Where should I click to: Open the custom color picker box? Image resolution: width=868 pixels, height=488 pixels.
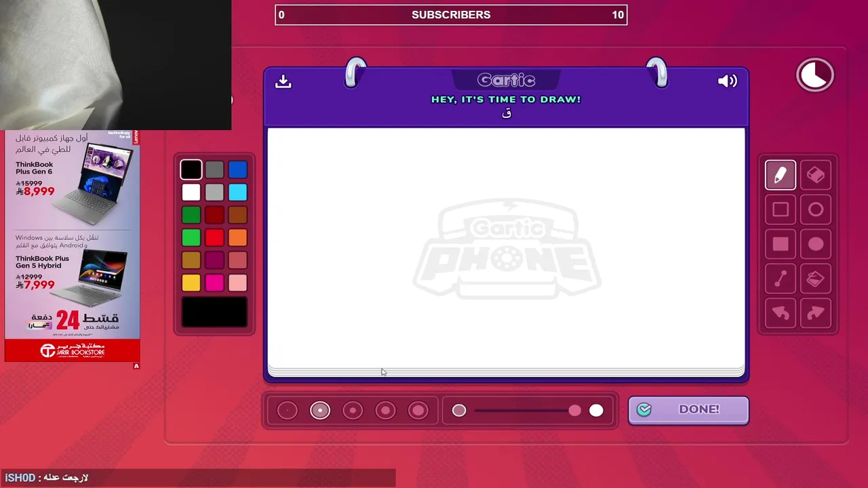214,312
